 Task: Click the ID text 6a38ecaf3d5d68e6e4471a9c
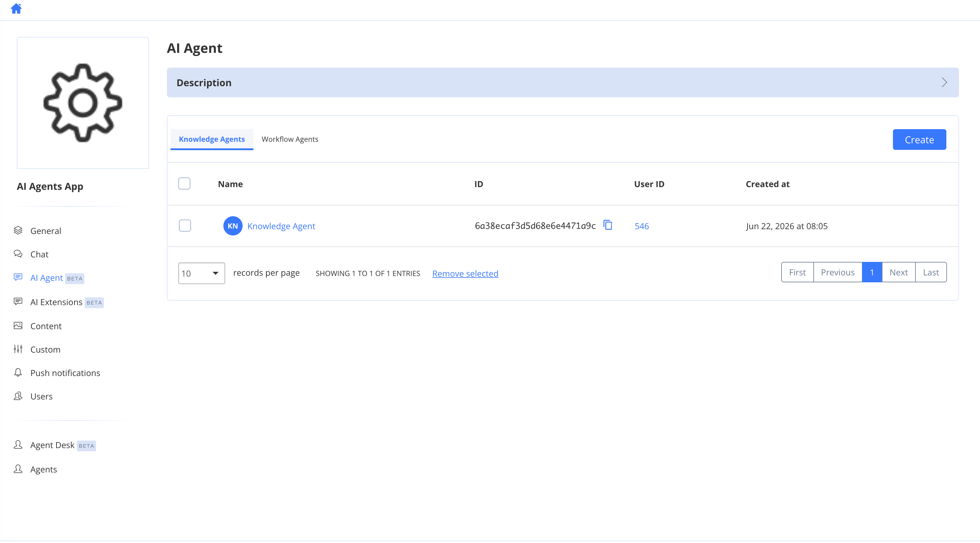click(535, 226)
